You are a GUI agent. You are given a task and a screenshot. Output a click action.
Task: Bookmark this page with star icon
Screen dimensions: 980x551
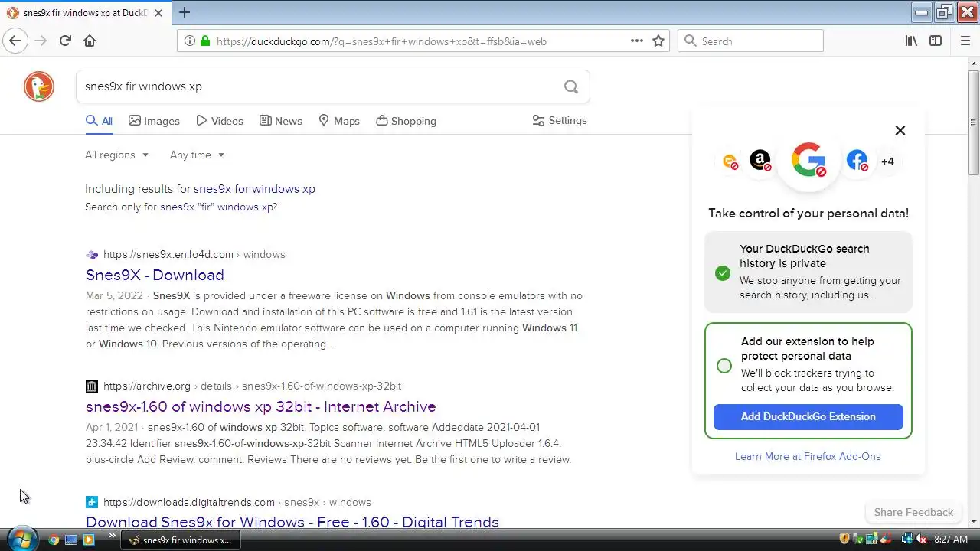[x=658, y=41]
